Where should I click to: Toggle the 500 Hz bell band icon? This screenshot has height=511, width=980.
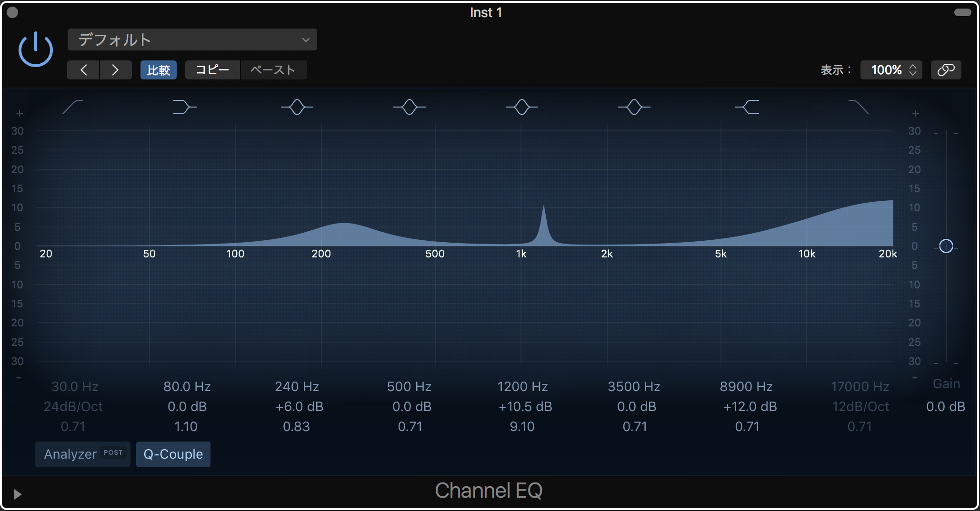tap(410, 107)
